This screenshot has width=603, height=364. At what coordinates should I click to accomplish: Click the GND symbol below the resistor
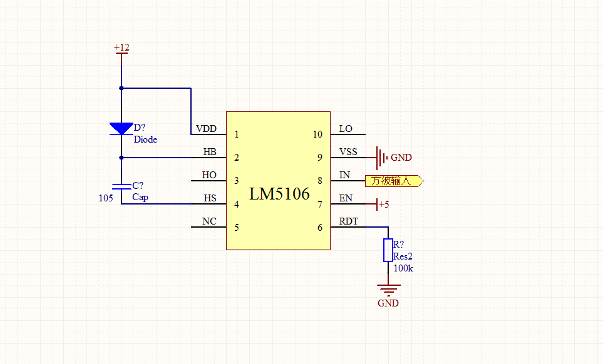[388, 294]
